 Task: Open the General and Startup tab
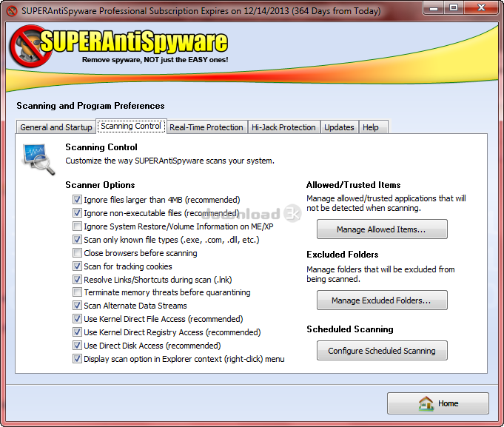point(56,127)
